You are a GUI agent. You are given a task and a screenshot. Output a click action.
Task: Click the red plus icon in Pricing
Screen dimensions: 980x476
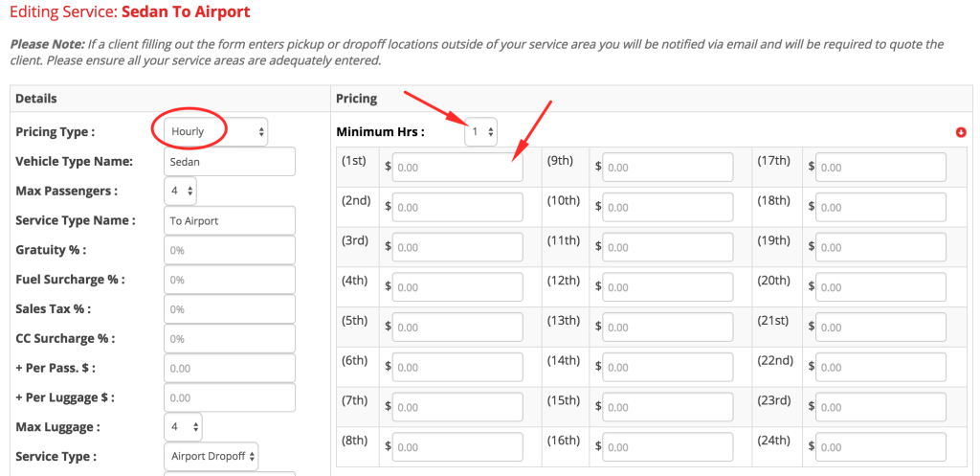[961, 132]
